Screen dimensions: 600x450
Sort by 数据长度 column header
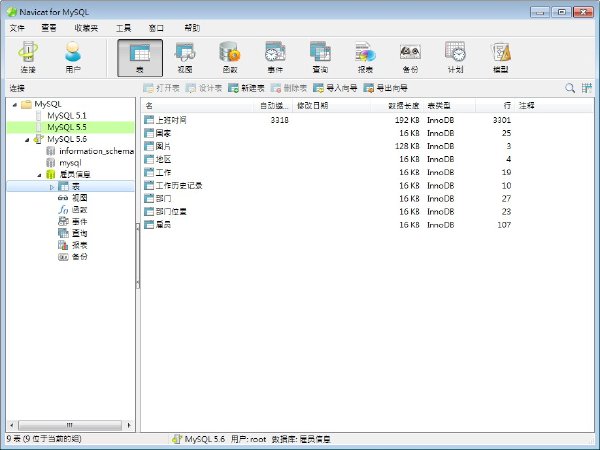[396, 106]
